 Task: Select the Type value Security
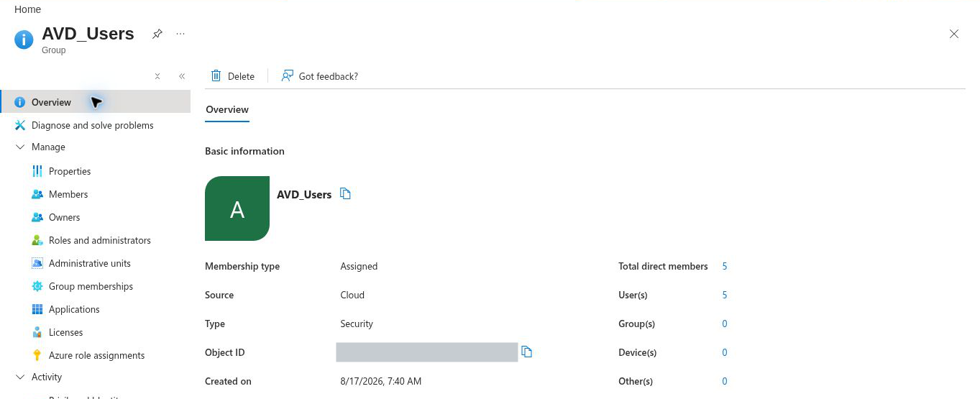(x=357, y=324)
